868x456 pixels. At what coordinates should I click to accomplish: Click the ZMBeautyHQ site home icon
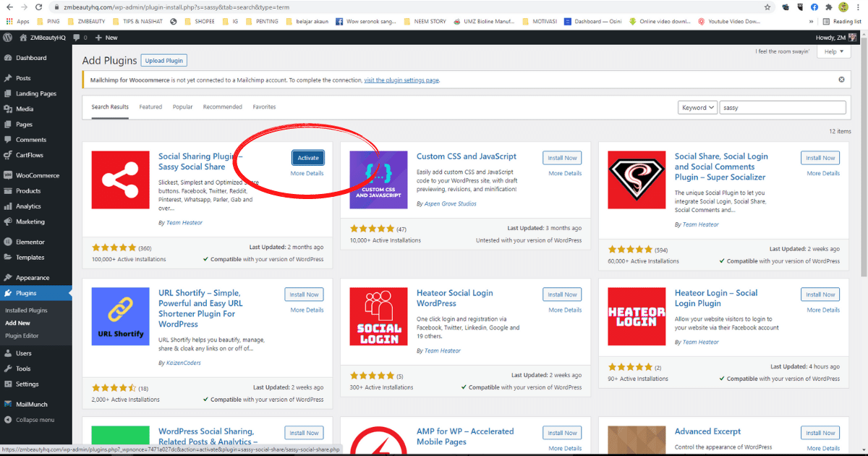(x=24, y=37)
